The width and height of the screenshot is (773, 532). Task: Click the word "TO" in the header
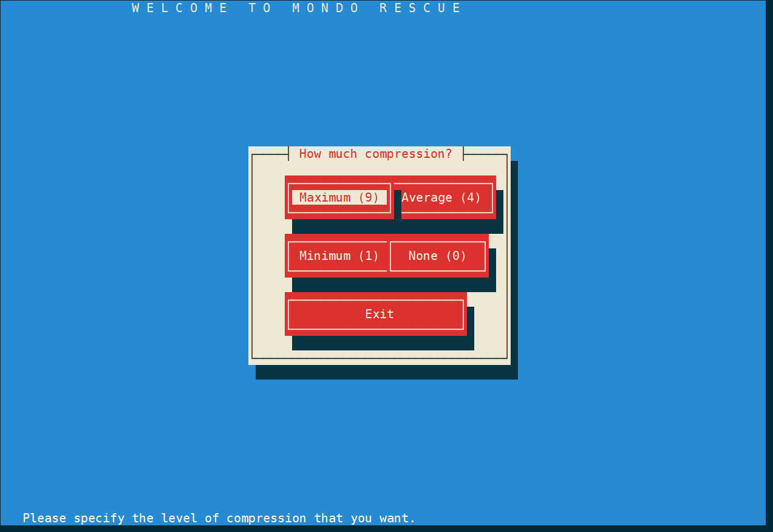(x=261, y=8)
